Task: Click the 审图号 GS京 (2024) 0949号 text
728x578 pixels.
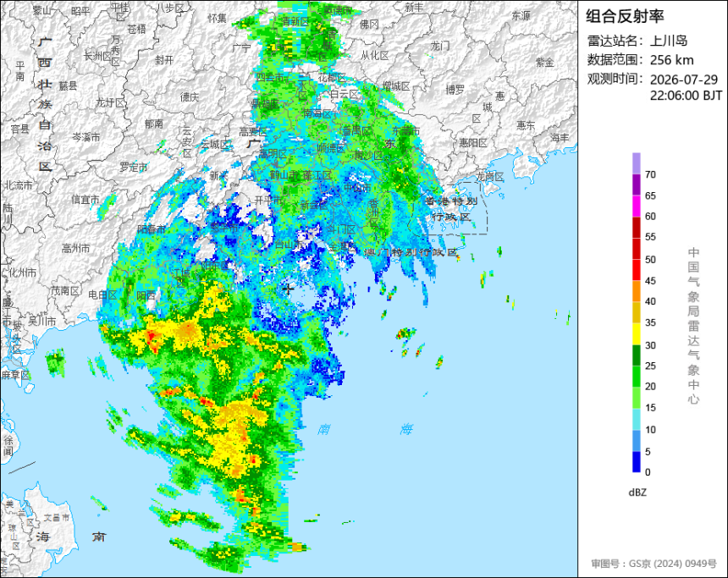Action: (654, 564)
